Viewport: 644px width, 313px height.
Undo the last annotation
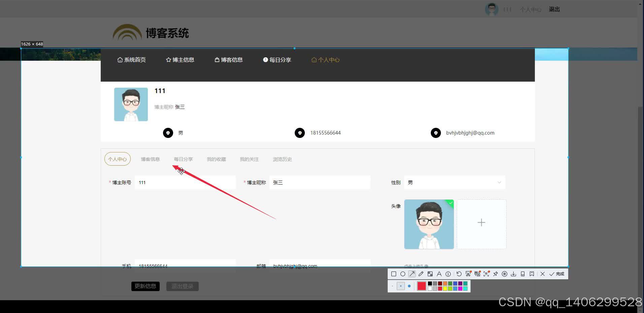(x=459, y=274)
